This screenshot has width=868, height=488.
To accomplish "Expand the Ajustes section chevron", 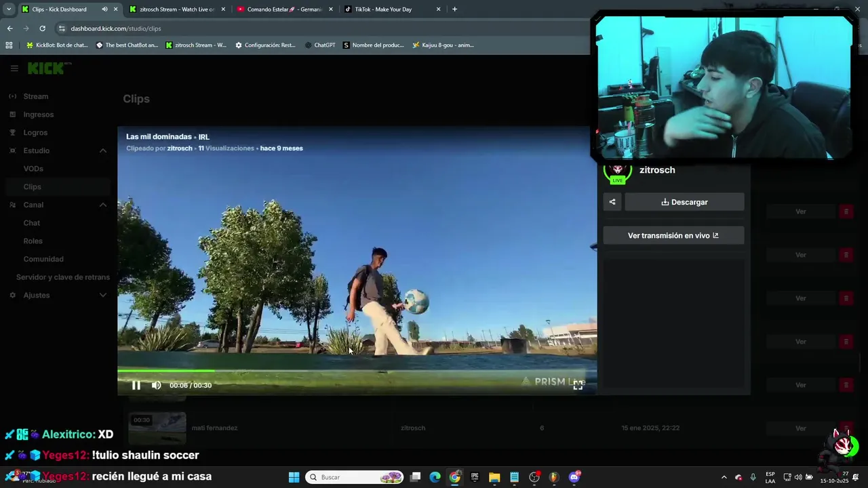I will (x=103, y=296).
